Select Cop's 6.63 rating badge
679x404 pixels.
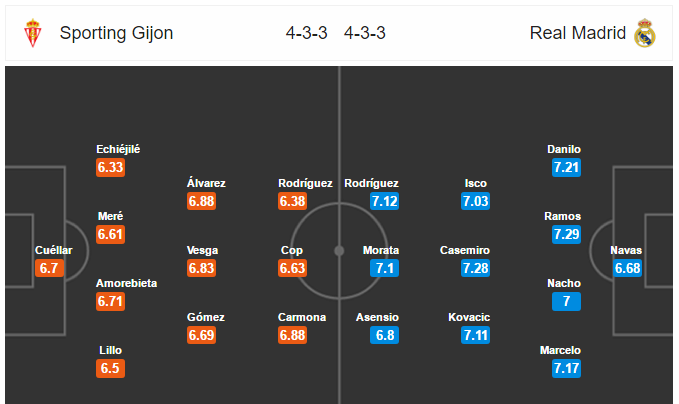[292, 268]
